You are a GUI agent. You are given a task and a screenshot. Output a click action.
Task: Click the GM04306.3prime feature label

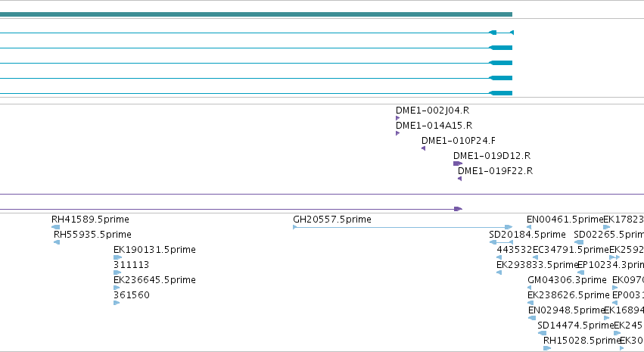(567, 280)
